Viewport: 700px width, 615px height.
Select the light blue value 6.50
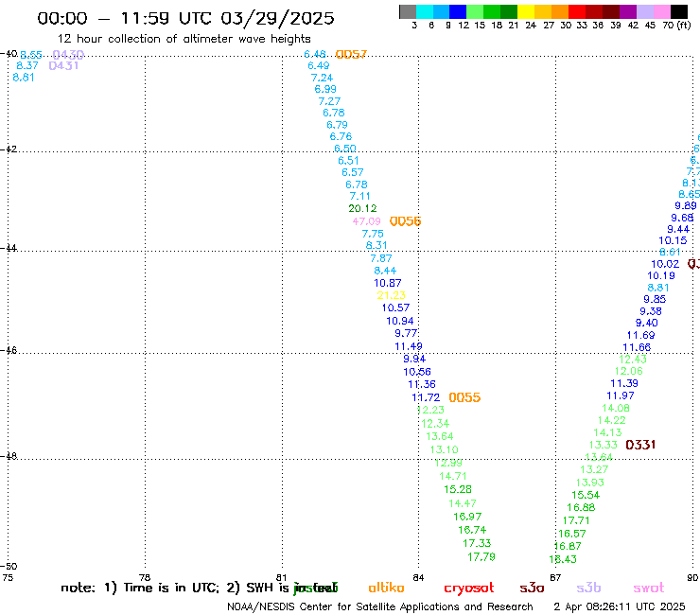[345, 149]
